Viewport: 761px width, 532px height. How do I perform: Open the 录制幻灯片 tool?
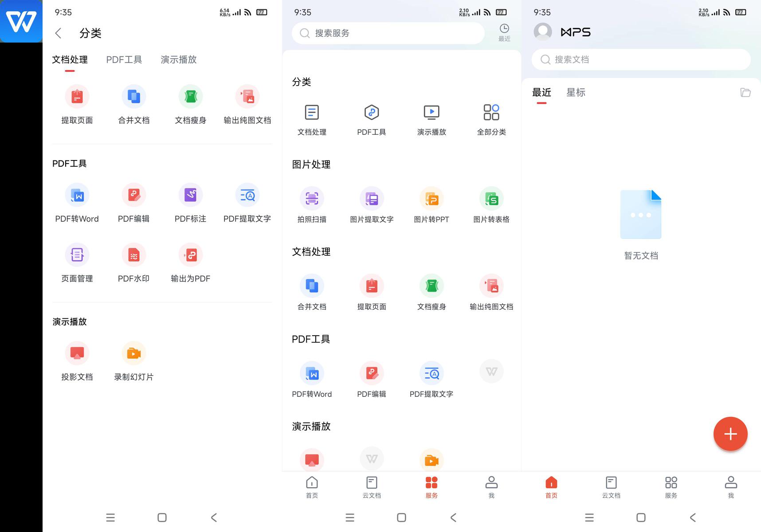pyautogui.click(x=134, y=361)
